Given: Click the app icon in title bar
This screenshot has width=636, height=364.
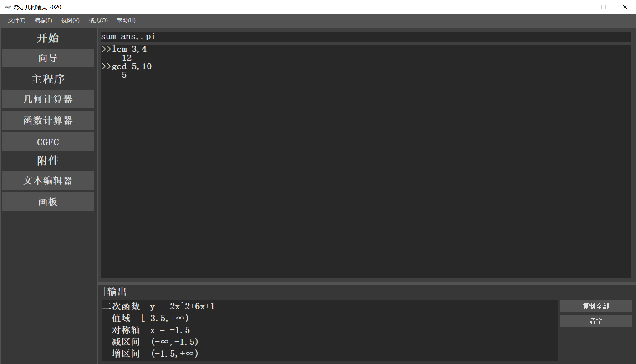Looking at the screenshot, I should click(8, 7).
